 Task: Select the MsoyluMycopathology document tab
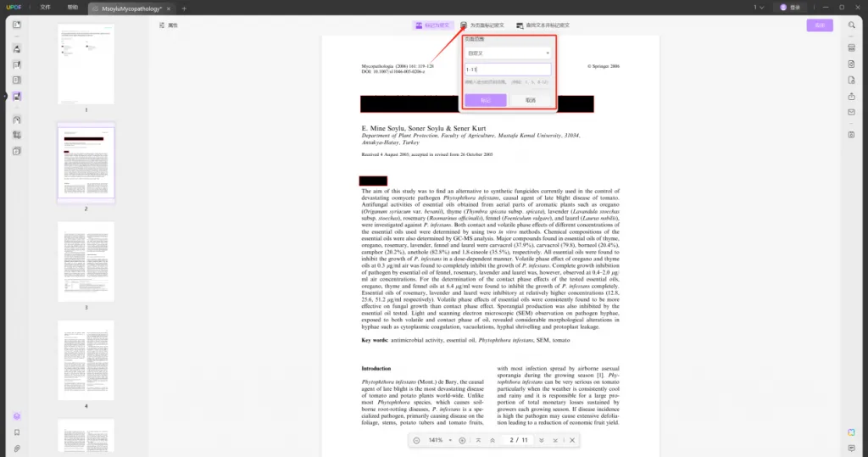(131, 8)
